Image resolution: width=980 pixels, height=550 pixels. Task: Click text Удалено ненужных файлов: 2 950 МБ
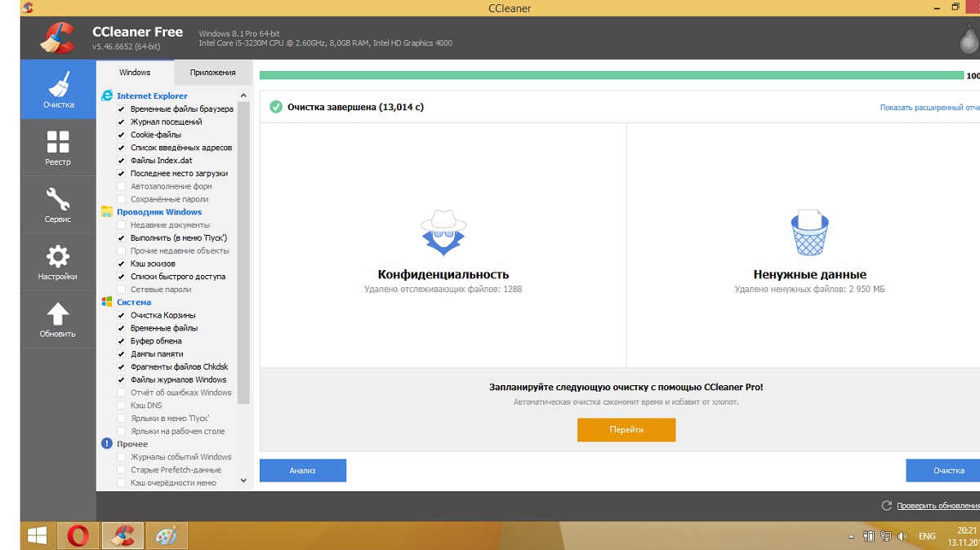[809, 290]
